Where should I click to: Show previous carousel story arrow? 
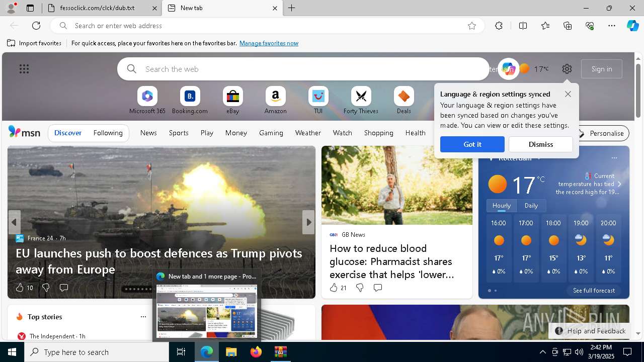click(x=14, y=222)
